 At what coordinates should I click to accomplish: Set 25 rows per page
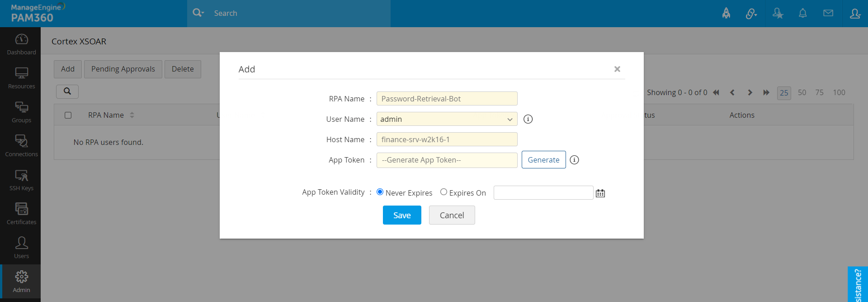tap(784, 93)
